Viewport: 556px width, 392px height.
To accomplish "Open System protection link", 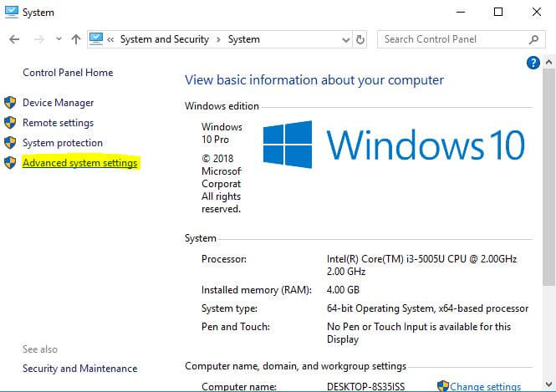I will pyautogui.click(x=63, y=143).
